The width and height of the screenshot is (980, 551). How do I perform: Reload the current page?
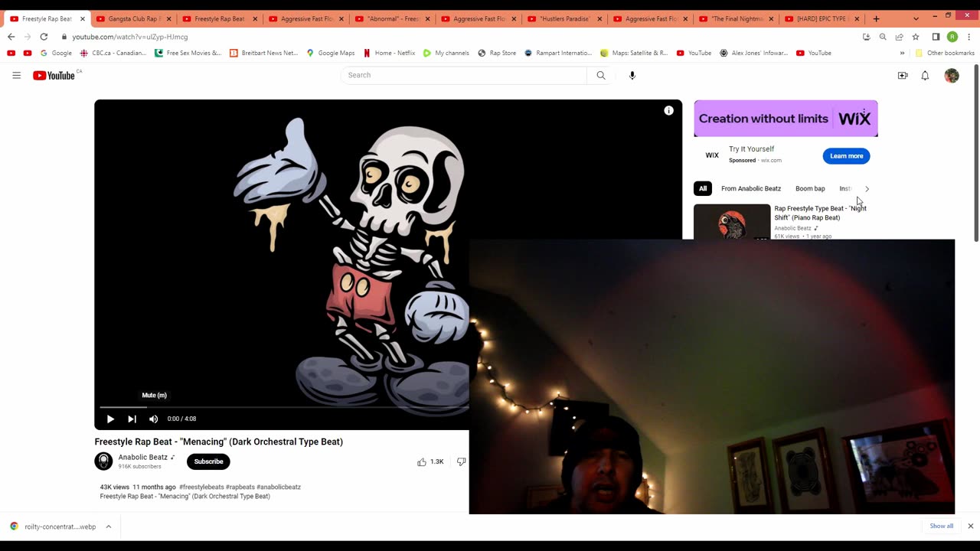44,37
